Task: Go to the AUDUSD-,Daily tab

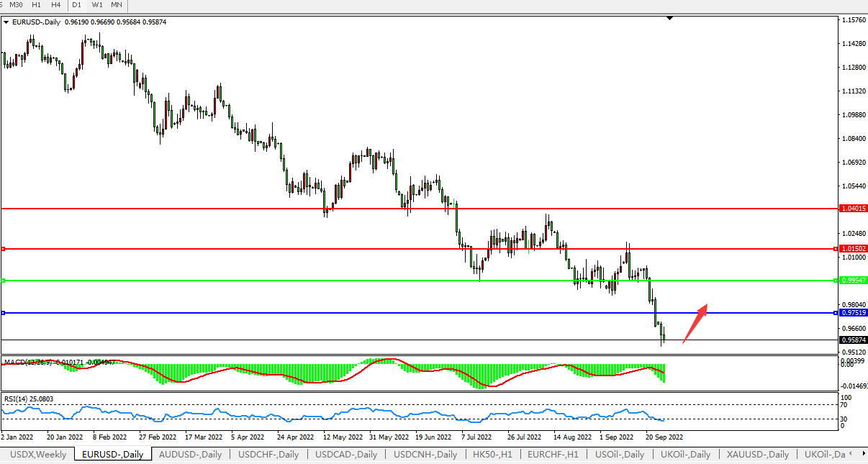Action: [190, 455]
